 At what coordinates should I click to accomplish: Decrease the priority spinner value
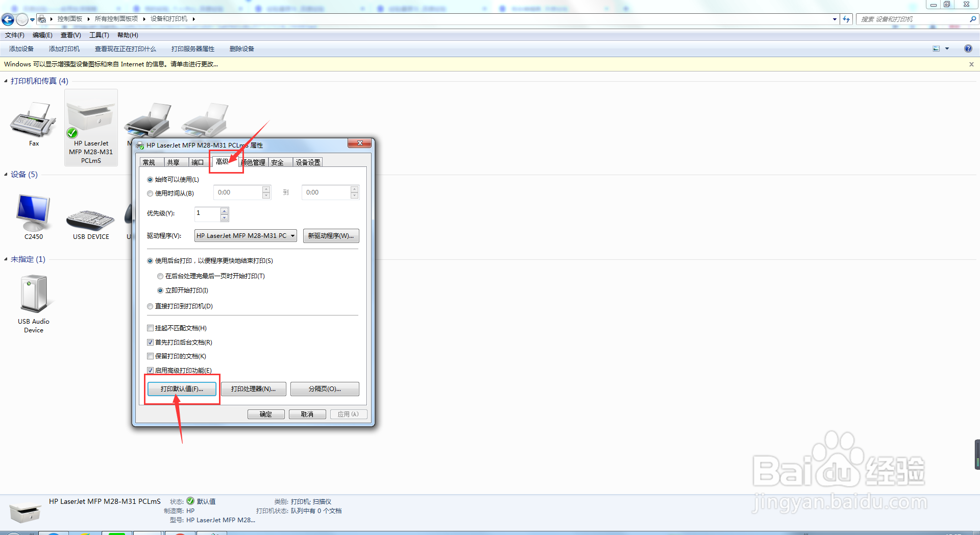click(224, 218)
